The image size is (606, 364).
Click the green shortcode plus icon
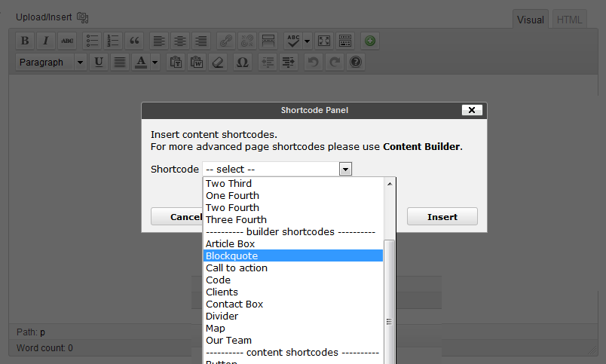pyautogui.click(x=370, y=41)
